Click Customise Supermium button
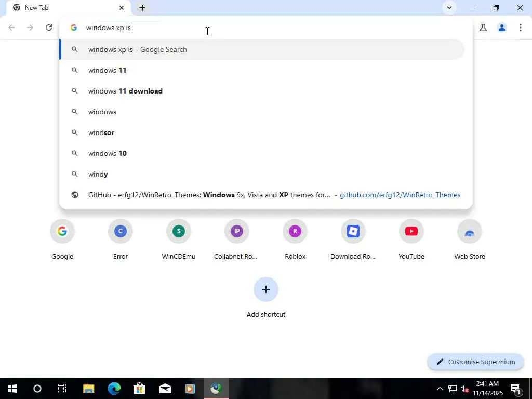The width and height of the screenshot is (532, 399). click(x=476, y=362)
